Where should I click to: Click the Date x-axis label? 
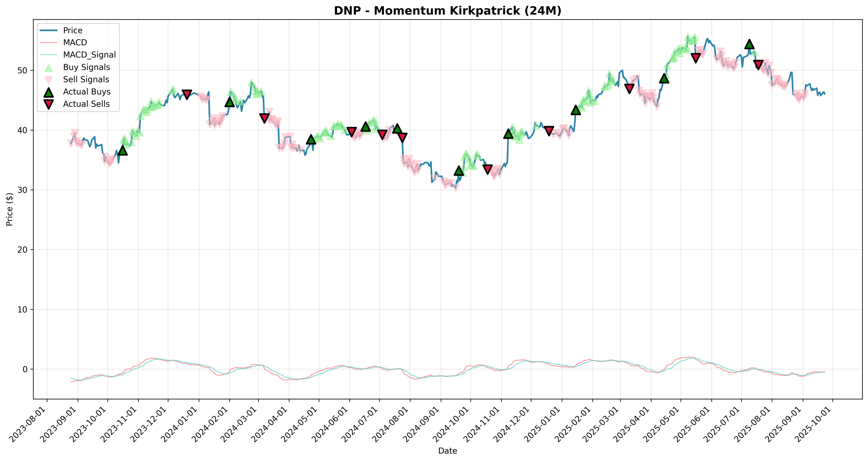point(447,451)
